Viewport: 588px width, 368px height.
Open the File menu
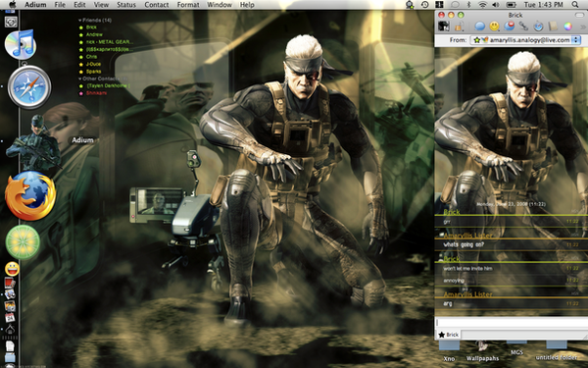[x=60, y=5]
